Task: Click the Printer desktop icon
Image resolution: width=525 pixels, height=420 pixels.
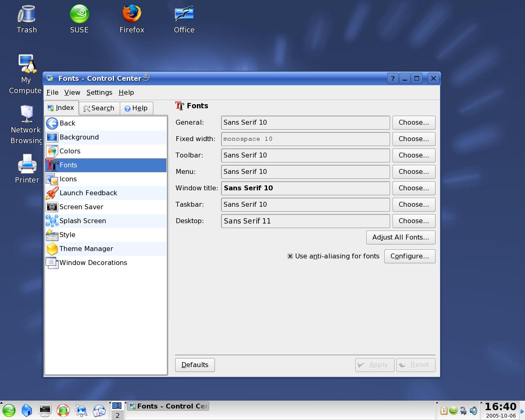Action: tap(27, 169)
